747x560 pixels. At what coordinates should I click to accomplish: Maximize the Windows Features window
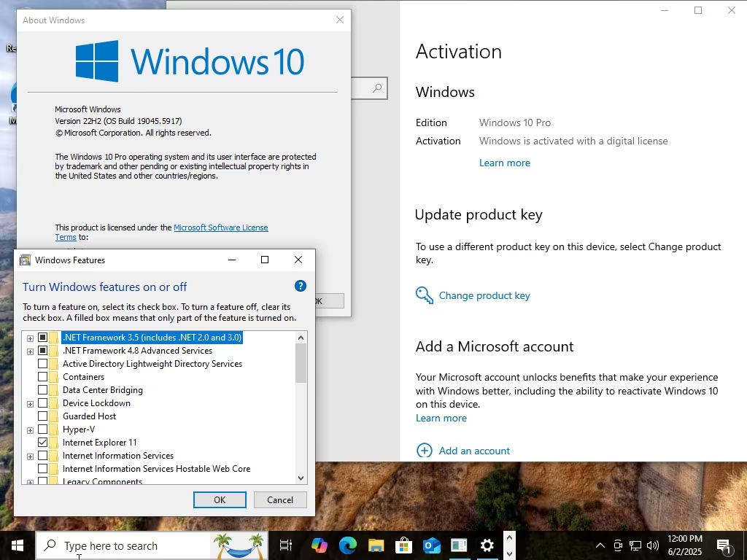[265, 260]
